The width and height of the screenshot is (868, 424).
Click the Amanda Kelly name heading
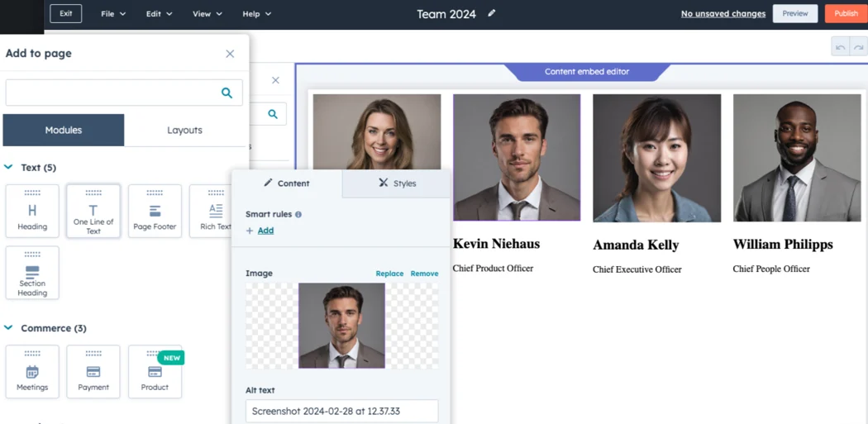click(636, 245)
